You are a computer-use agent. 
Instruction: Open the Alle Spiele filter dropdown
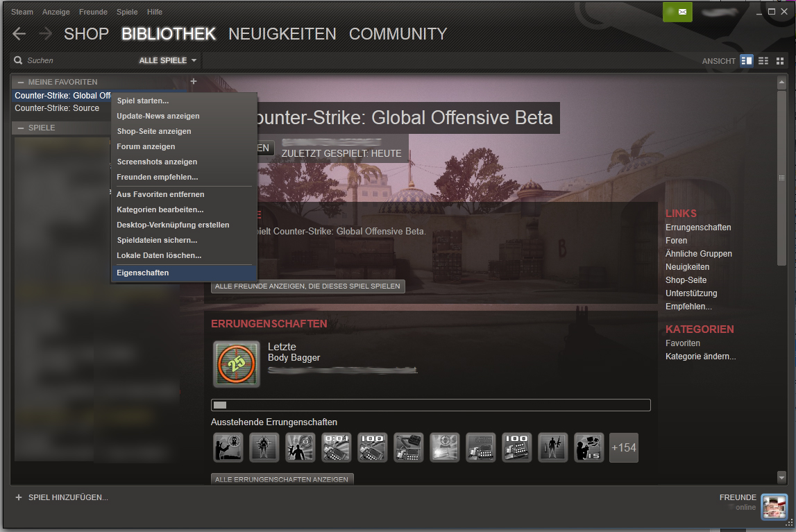click(167, 60)
